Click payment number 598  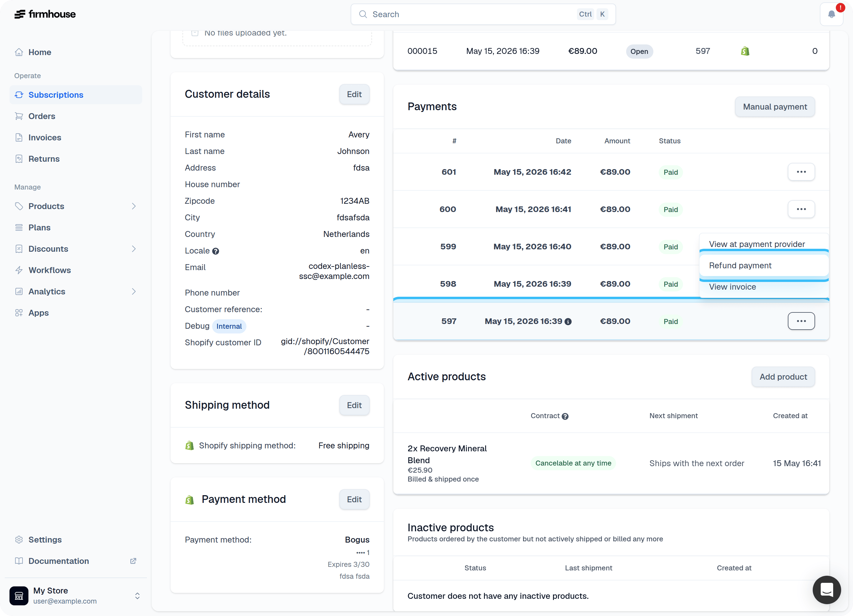tap(448, 284)
